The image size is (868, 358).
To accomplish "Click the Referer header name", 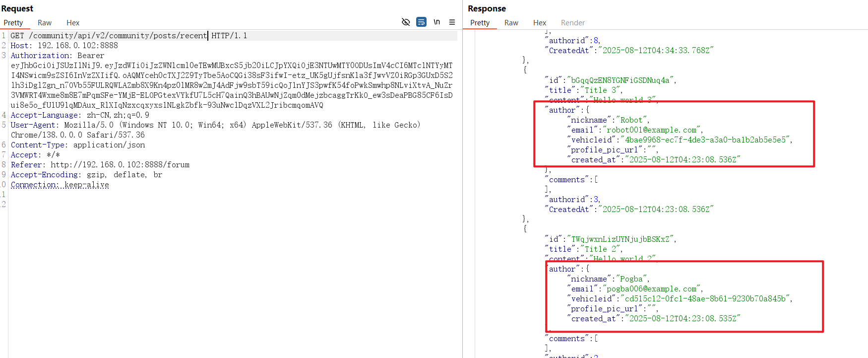I will pyautogui.click(x=27, y=165).
